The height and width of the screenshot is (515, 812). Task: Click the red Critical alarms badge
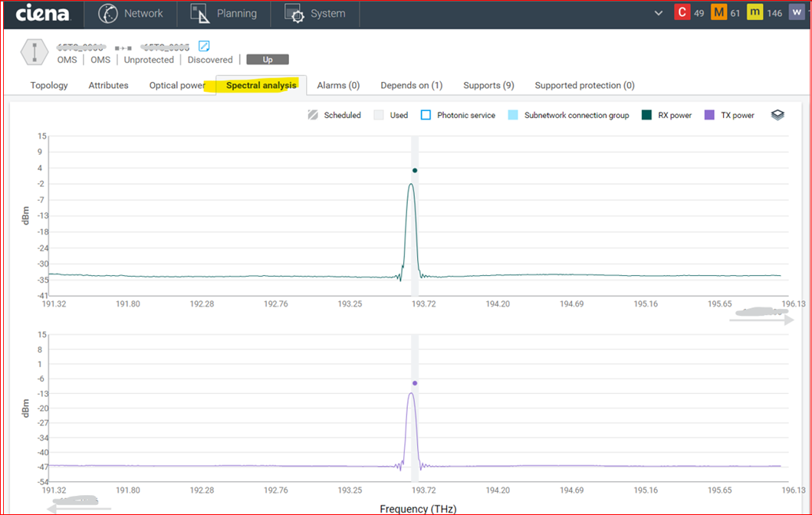[x=682, y=12]
